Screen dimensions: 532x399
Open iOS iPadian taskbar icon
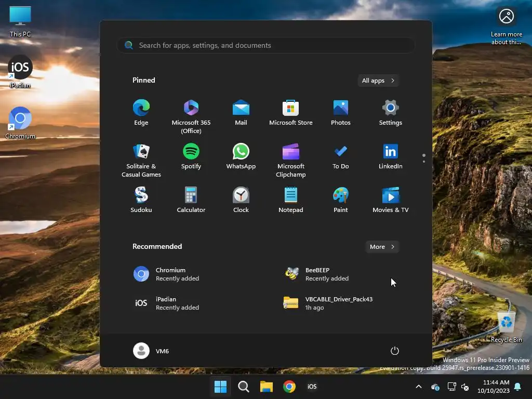pos(312,387)
